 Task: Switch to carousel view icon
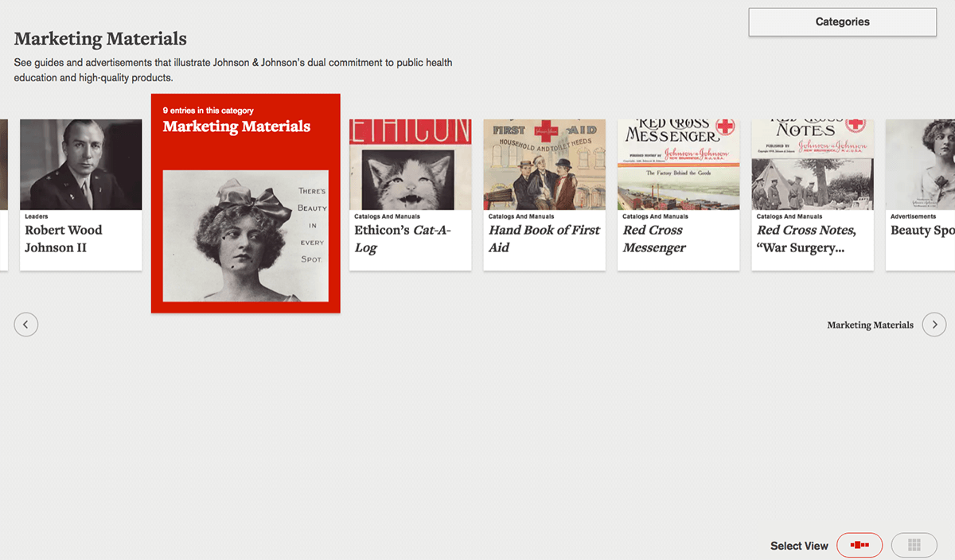point(859,545)
